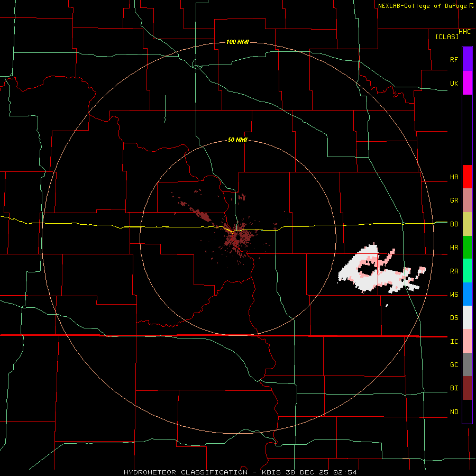Click the BI dark red legend swatch

[x=467, y=388]
